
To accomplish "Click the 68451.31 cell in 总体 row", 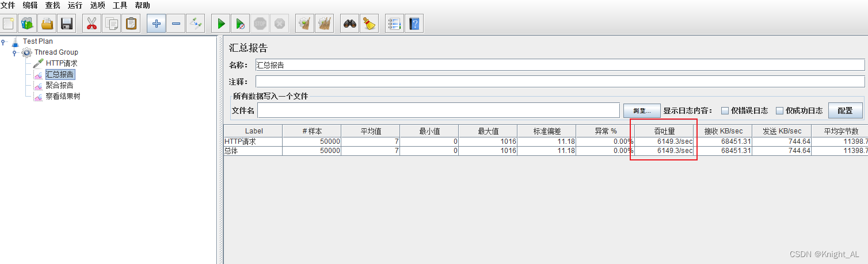I will click(723, 151).
